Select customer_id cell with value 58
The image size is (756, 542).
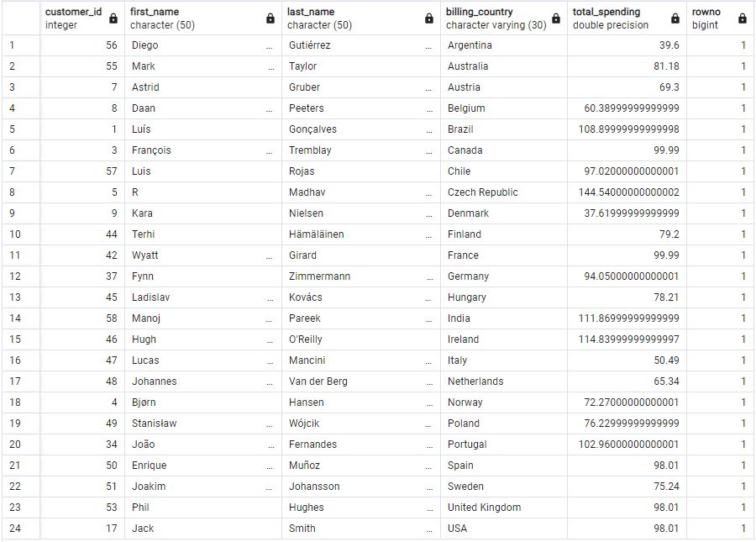point(82,318)
